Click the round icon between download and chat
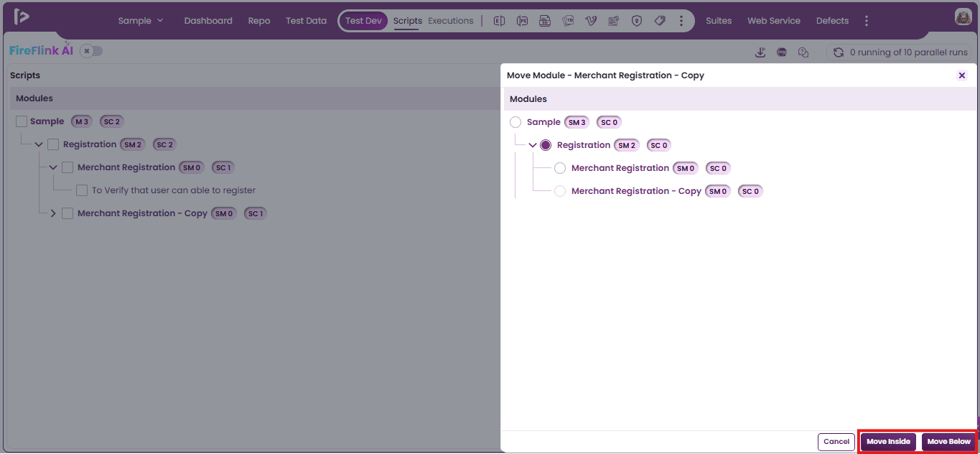 782,52
